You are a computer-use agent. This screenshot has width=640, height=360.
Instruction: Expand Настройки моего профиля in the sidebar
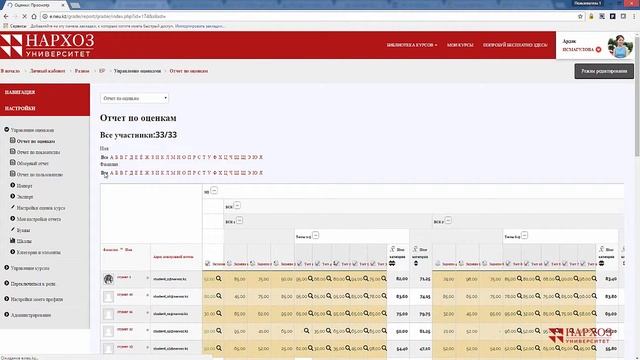click(7, 299)
